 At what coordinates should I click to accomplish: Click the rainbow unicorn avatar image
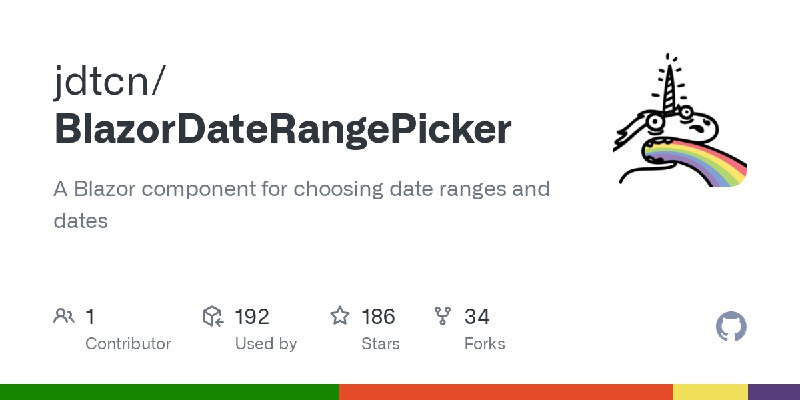680,120
